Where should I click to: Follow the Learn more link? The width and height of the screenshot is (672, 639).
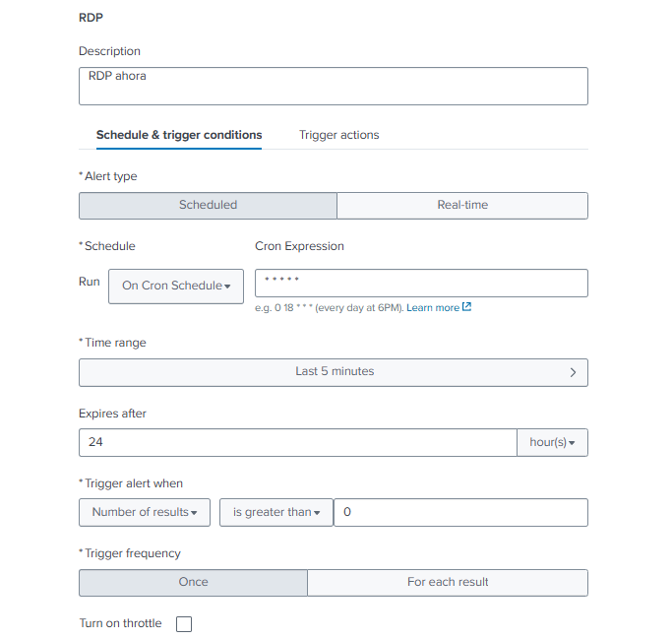coord(433,307)
